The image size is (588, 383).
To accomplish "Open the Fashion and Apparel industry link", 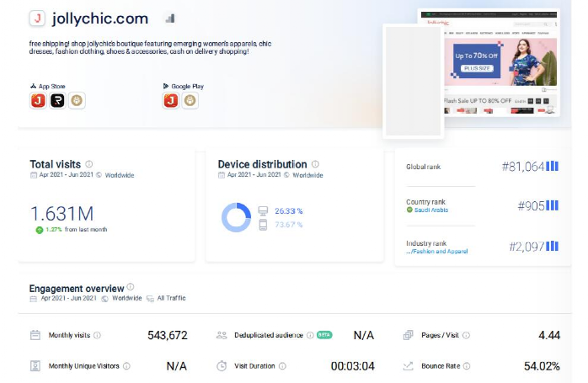I will pyautogui.click(x=437, y=252).
